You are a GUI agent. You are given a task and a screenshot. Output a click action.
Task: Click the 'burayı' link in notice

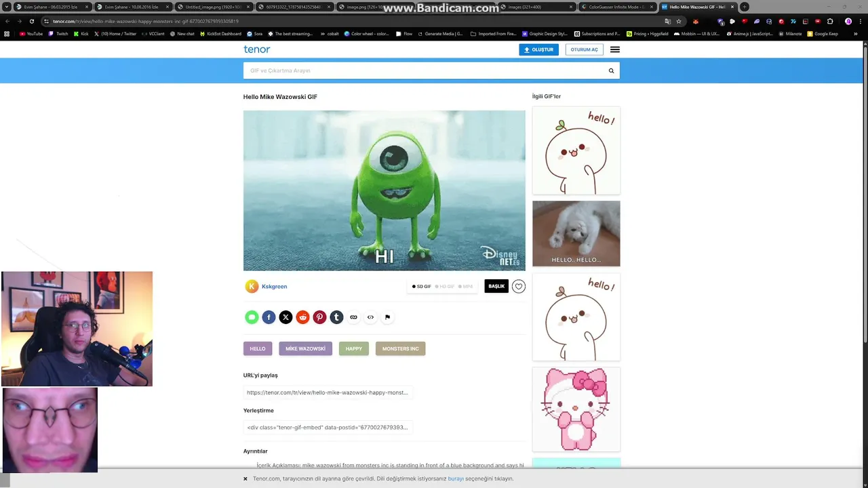click(x=456, y=479)
